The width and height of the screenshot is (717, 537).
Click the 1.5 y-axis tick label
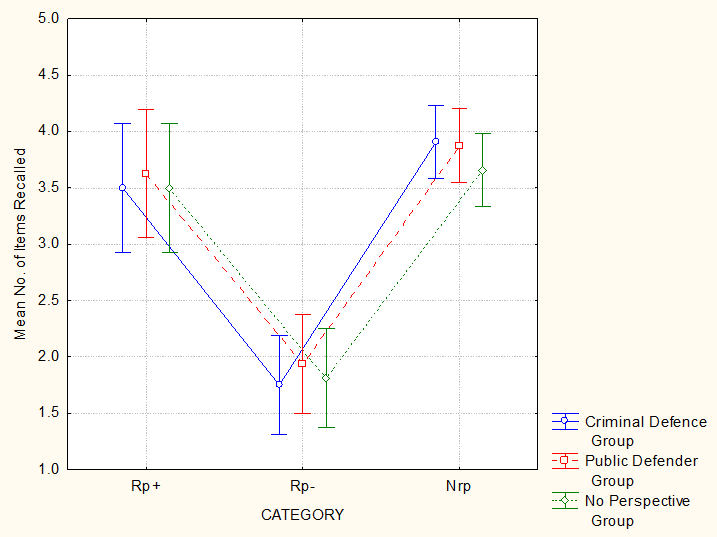49,413
